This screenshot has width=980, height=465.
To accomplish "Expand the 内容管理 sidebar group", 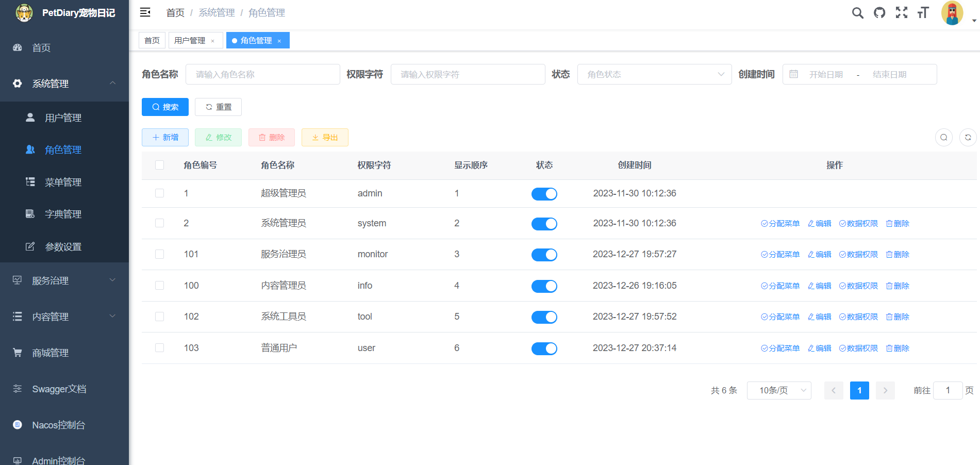I will tap(64, 317).
